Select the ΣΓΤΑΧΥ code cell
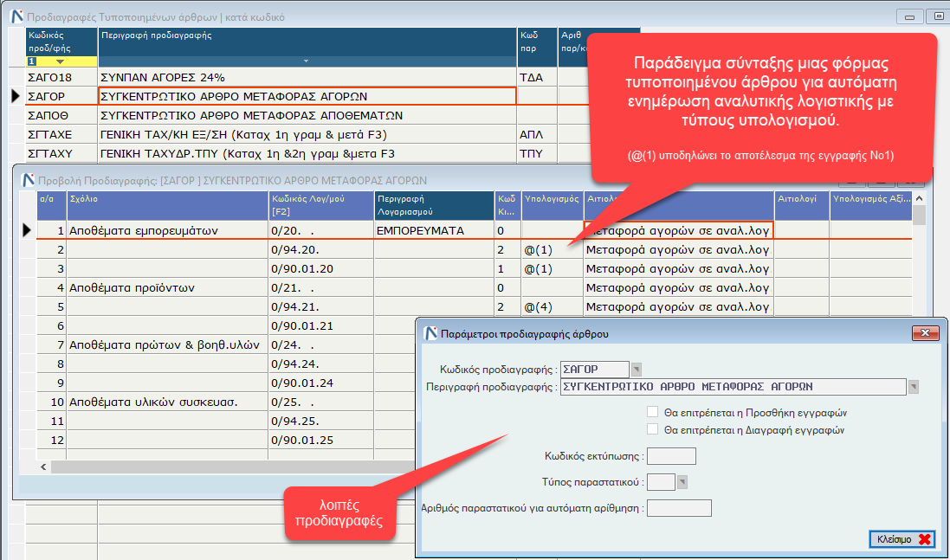950x560 pixels. (x=61, y=153)
